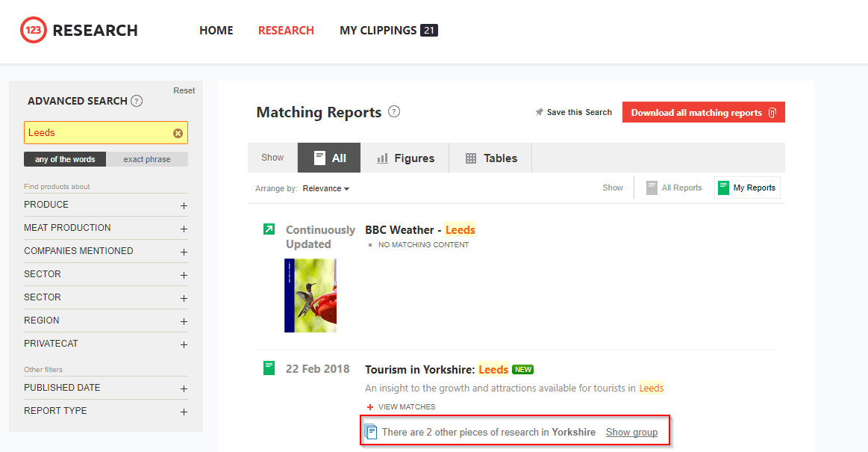868x452 pixels.
Task: Expand the PUBLISHED DATE filter
Action: (184, 388)
